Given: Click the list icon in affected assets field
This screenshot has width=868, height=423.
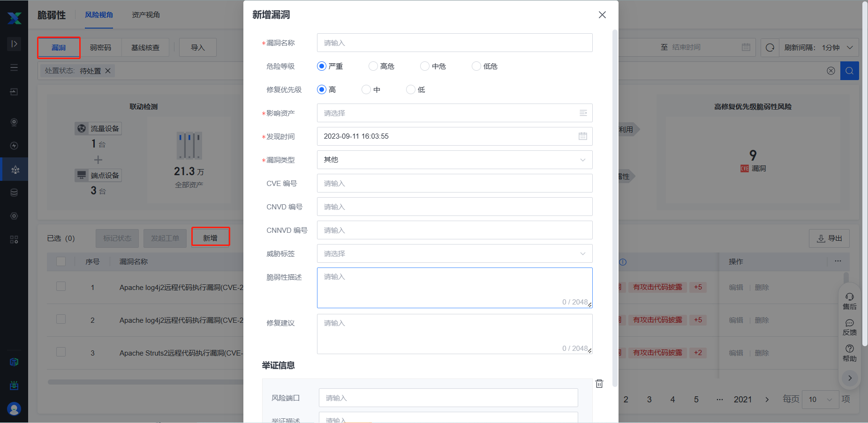Looking at the screenshot, I should point(583,113).
